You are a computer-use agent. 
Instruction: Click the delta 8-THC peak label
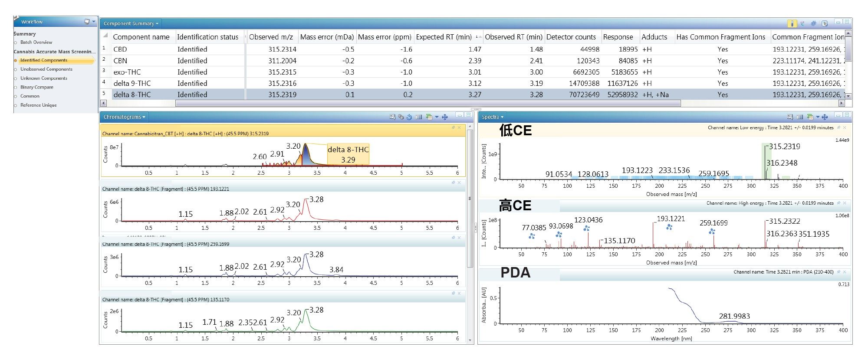[348, 154]
